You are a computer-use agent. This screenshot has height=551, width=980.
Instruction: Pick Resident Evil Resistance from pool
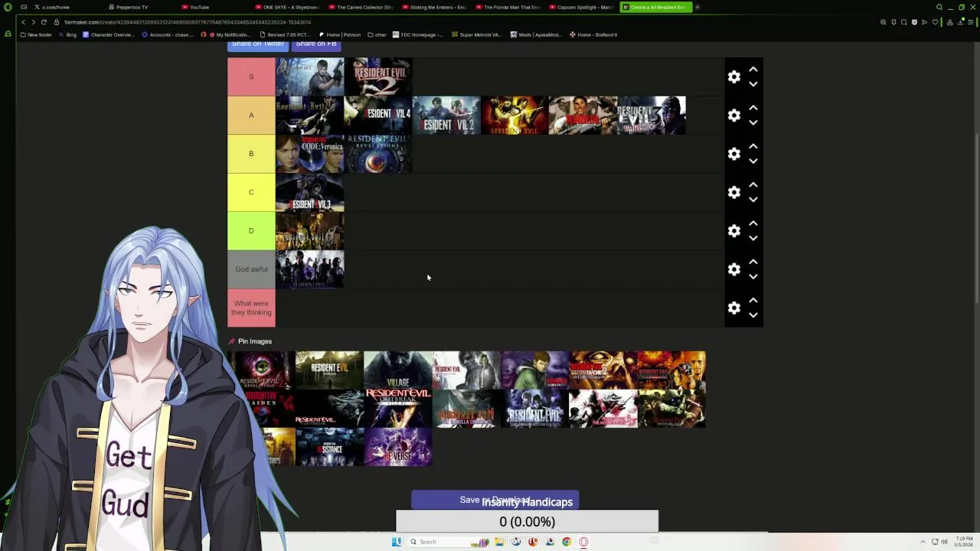coord(329,447)
